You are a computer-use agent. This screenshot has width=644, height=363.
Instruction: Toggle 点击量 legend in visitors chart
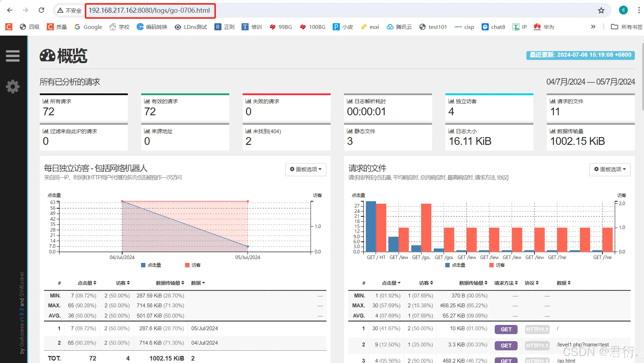(151, 265)
